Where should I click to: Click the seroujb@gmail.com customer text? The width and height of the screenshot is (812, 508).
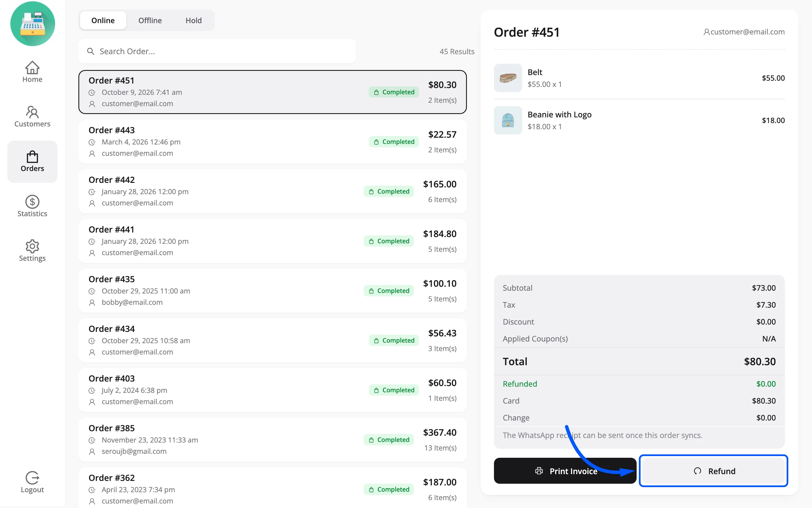pos(134,451)
